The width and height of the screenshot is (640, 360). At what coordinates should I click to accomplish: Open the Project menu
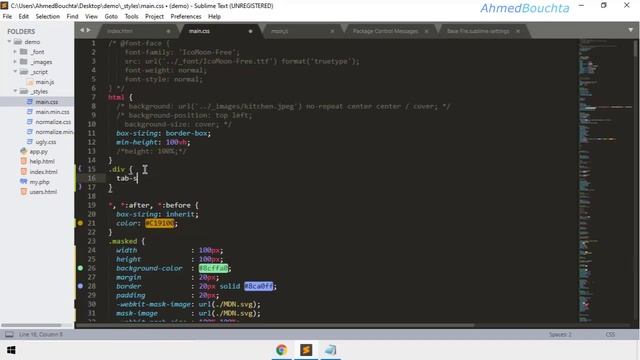coord(154,16)
